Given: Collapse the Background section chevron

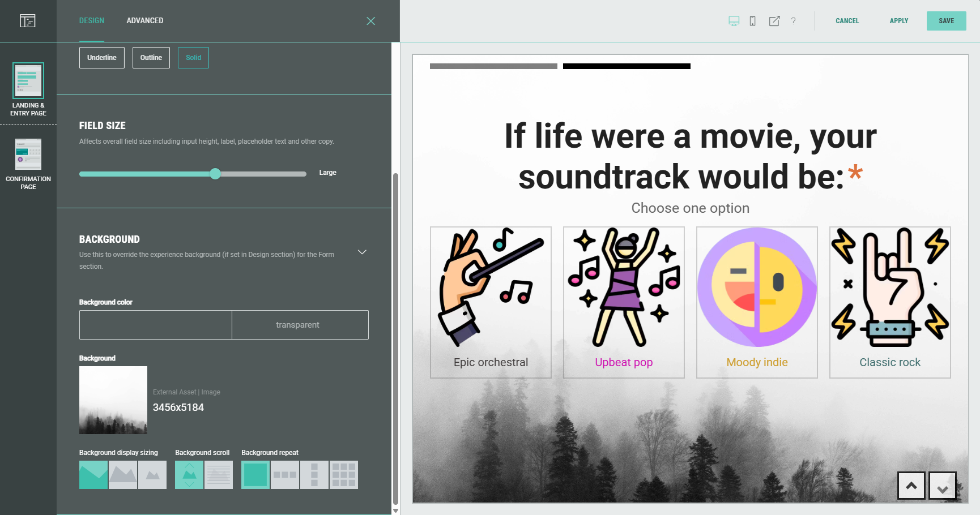Looking at the screenshot, I should 362,252.
